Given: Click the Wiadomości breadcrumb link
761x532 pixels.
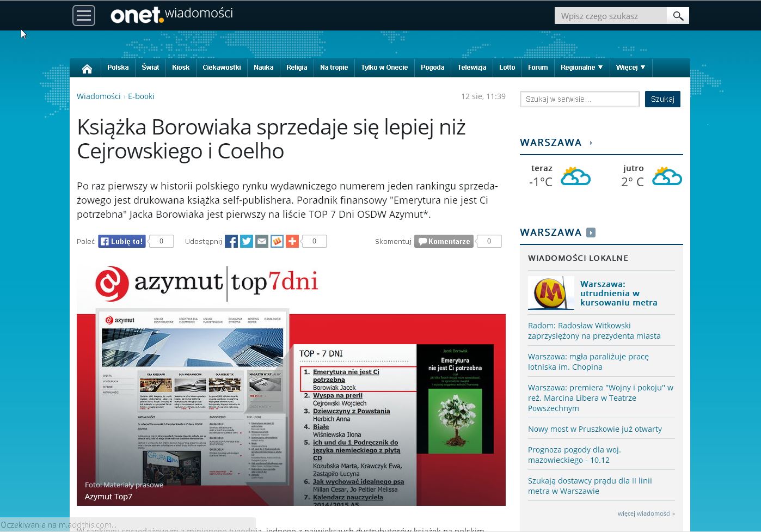Looking at the screenshot, I should pos(99,96).
